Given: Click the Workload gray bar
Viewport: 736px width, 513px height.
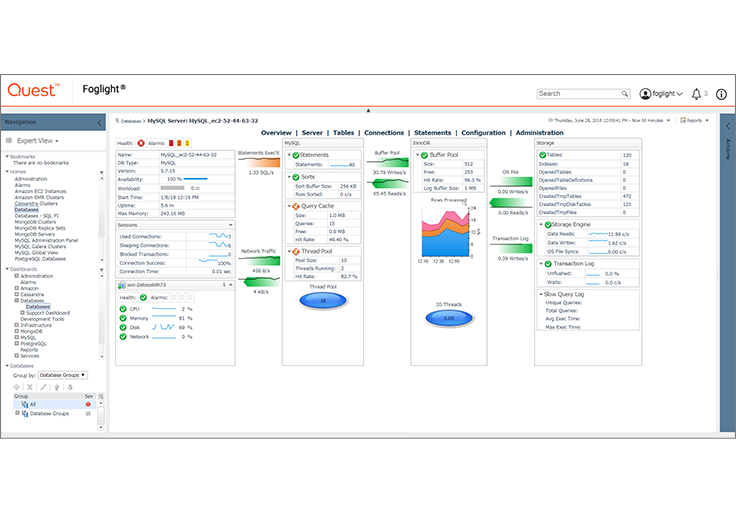Looking at the screenshot, I should tap(172, 188).
